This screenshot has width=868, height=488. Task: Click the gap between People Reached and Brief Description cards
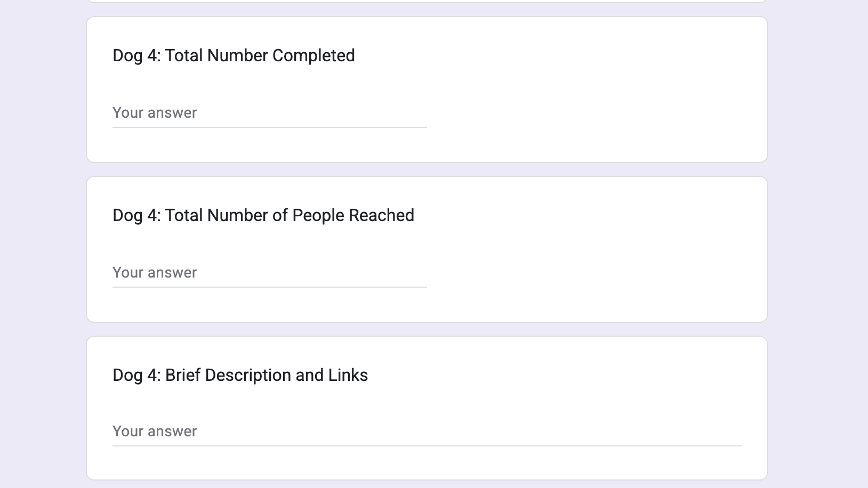pos(427,329)
